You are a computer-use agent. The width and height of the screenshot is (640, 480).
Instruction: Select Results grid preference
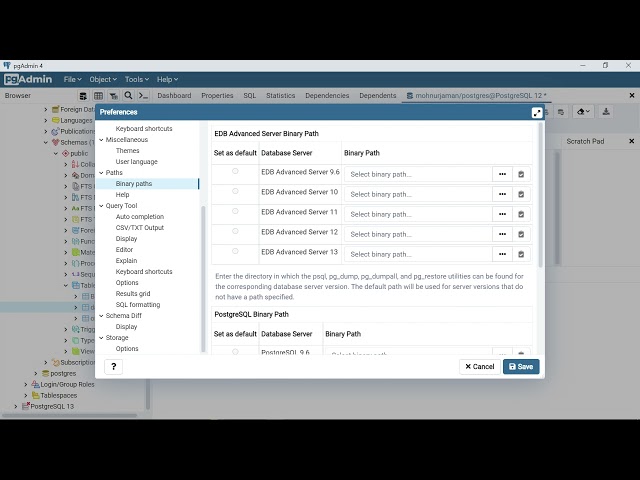pyautogui.click(x=133, y=294)
